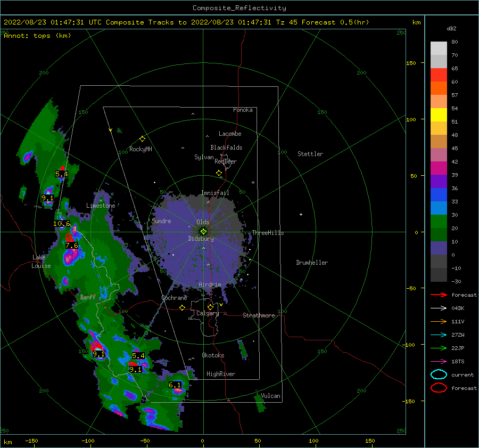
Task: Click the magenta 18TS arrow legend icon
Action: 439,362
